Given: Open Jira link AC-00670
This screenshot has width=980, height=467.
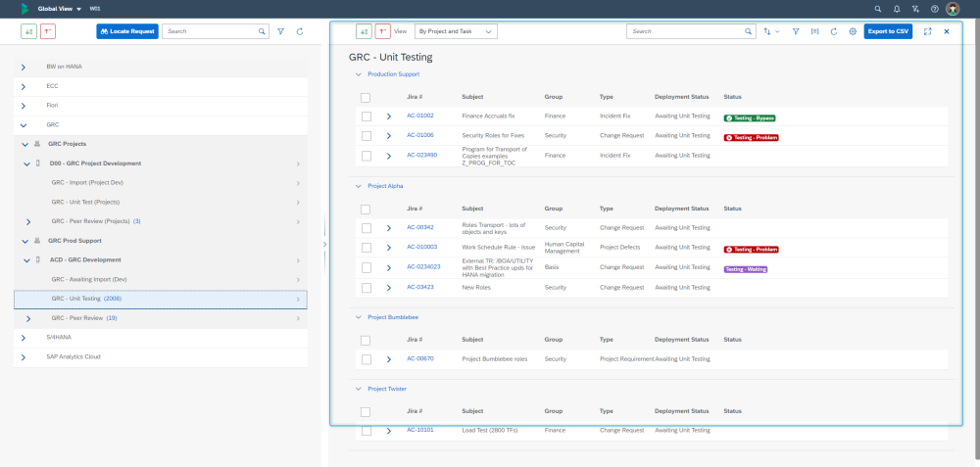Looking at the screenshot, I should [420, 358].
